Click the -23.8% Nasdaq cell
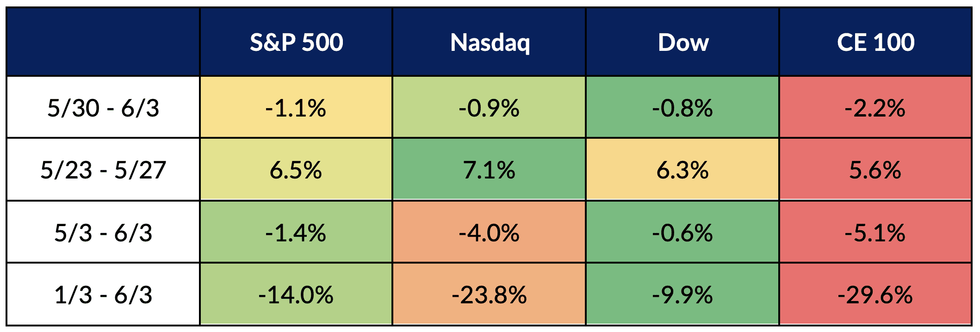Image resolution: width=980 pixels, height=332 pixels. pyautogui.click(x=490, y=295)
